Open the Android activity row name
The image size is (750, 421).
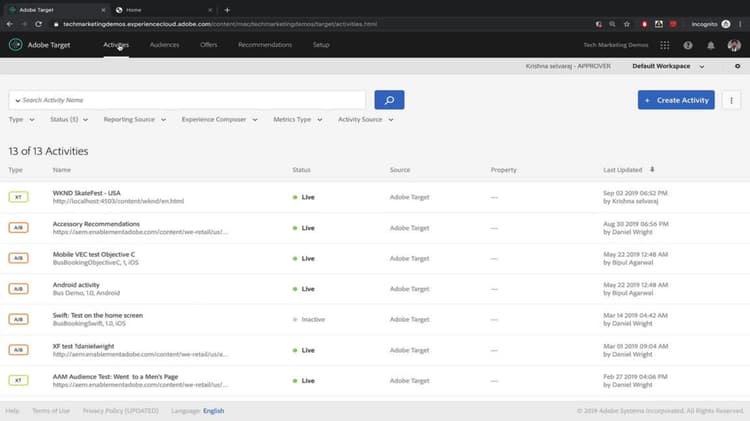[x=76, y=285]
